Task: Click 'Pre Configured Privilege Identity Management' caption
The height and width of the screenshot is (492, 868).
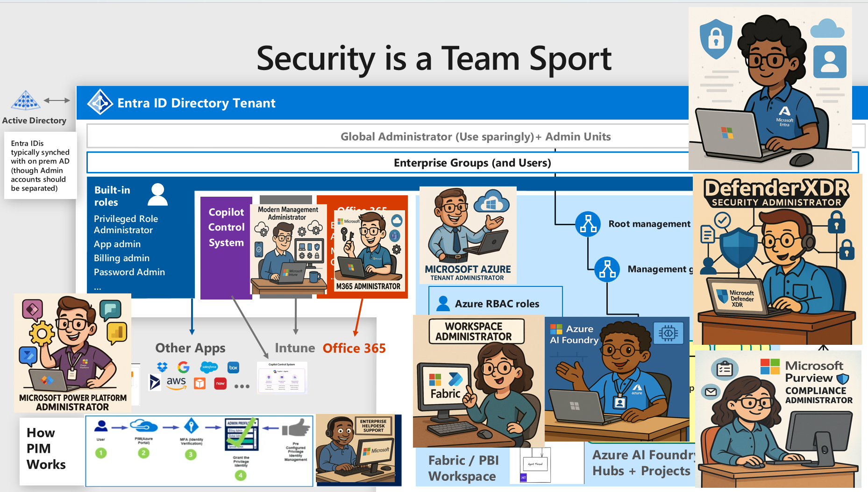Action: [296, 452]
